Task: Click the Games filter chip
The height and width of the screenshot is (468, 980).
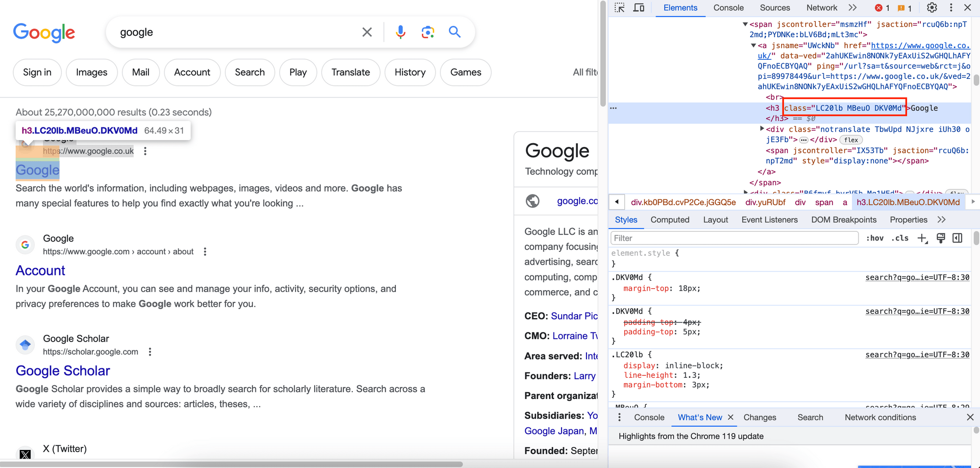Action: point(465,73)
